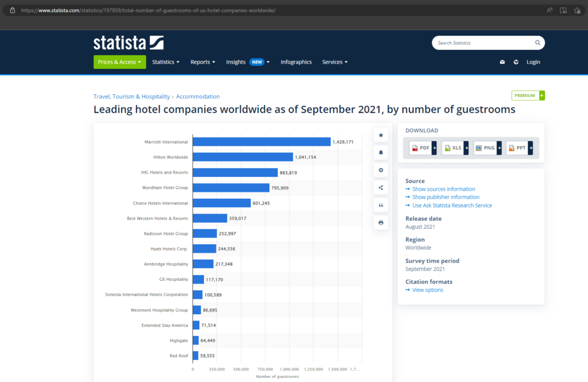Viewport: 588px width, 382px height.
Task: Click Sonesta International Hotels Corporation label
Action: (x=146, y=295)
